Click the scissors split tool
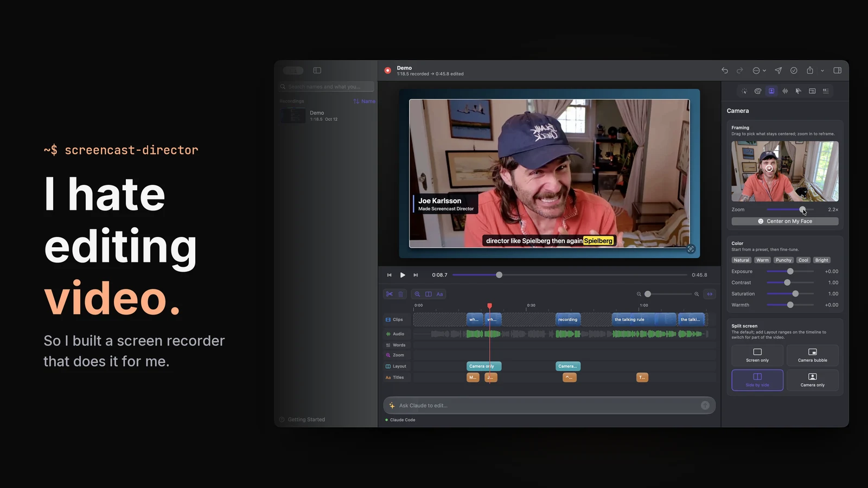 pos(390,294)
